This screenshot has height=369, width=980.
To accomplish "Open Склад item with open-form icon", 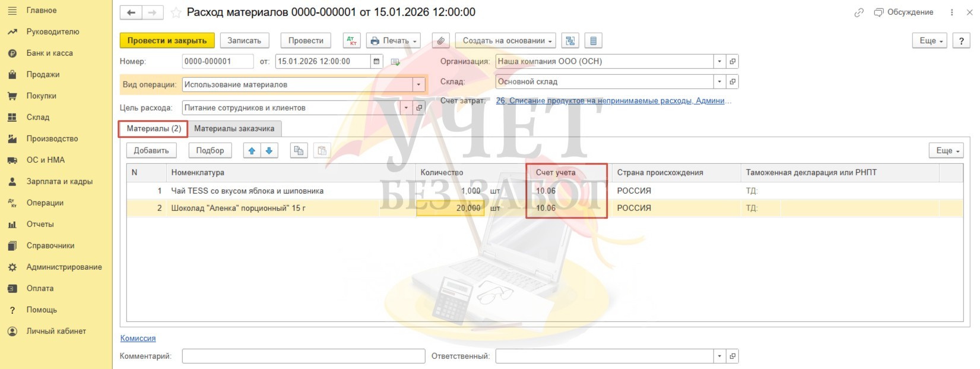I will [x=732, y=81].
